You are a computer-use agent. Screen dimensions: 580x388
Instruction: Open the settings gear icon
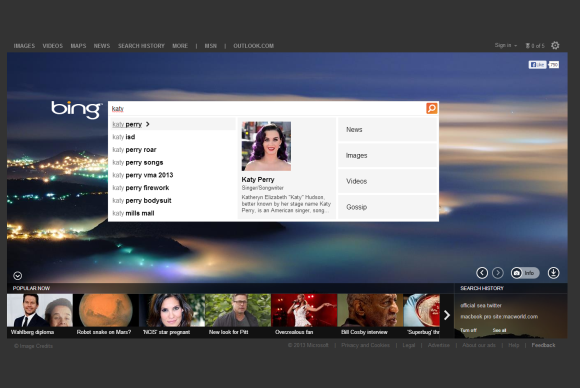[555, 45]
